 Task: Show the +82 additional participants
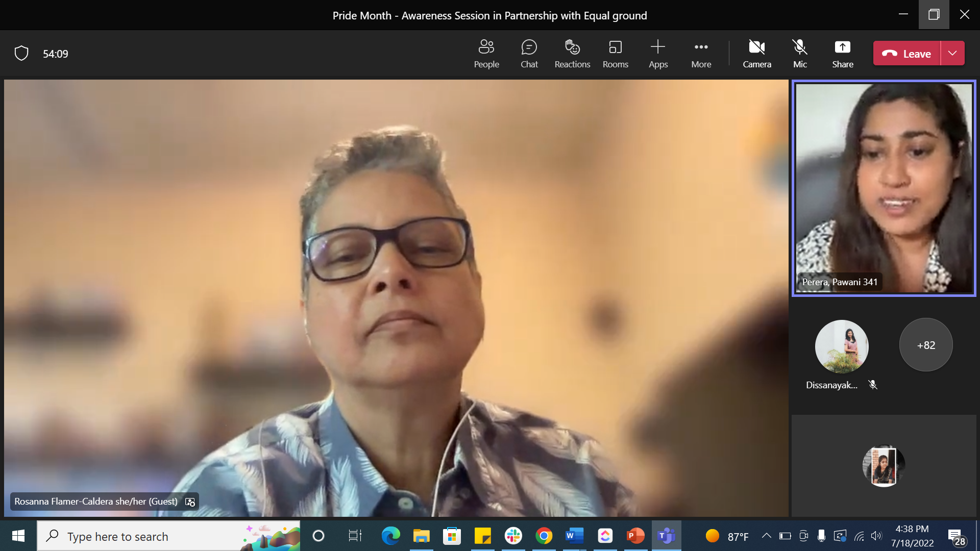tap(926, 345)
